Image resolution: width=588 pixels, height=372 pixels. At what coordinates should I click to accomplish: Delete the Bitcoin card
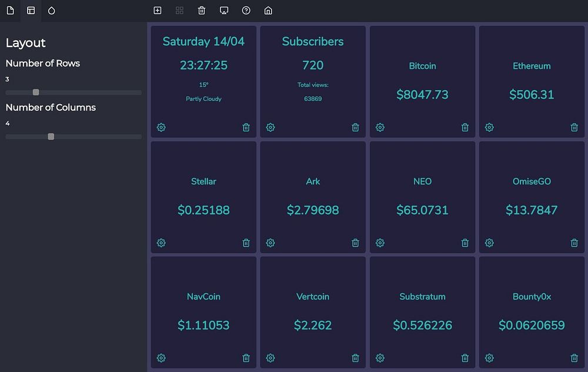click(465, 127)
